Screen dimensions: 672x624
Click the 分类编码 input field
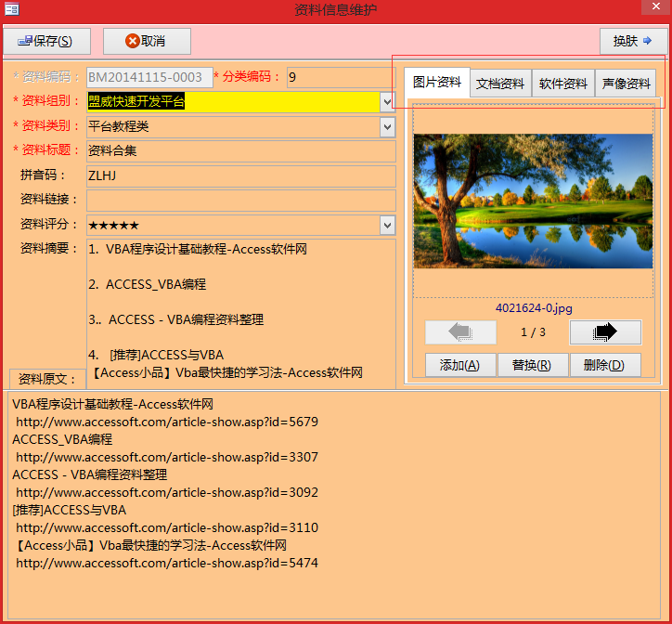pyautogui.click(x=342, y=77)
